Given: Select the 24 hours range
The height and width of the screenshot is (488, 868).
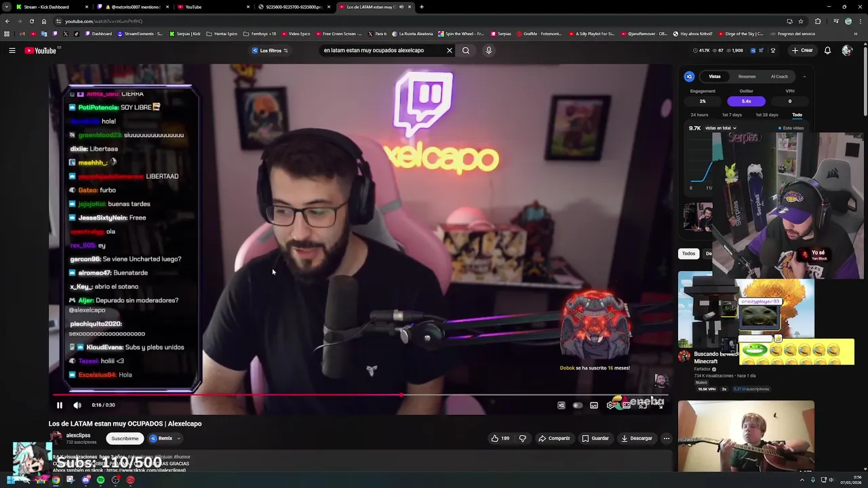Looking at the screenshot, I should [x=699, y=115].
